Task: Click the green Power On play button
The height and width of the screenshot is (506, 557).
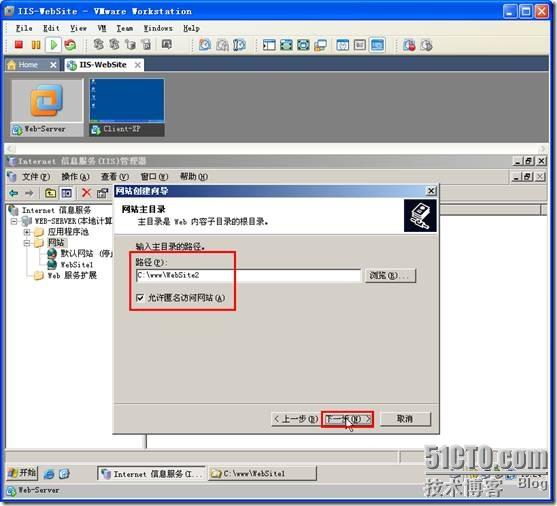Action: [x=54, y=45]
